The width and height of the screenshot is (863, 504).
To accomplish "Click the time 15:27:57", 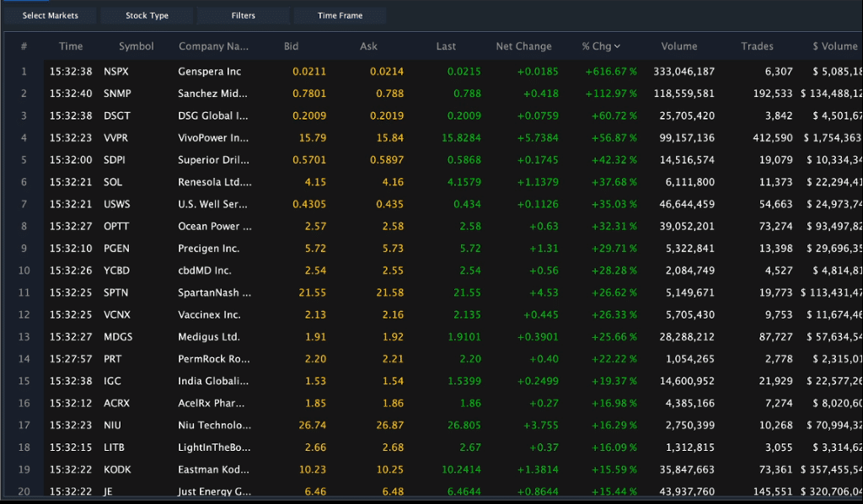I will click(71, 359).
